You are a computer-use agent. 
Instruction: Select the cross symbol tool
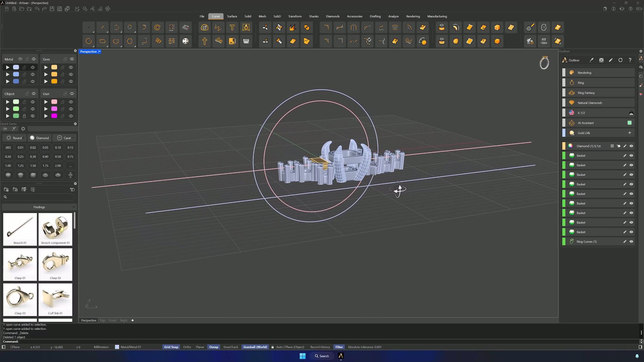pos(205,41)
